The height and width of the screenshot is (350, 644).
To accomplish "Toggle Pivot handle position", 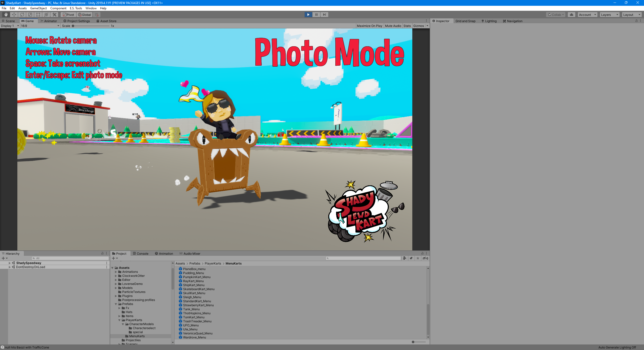I will point(68,15).
